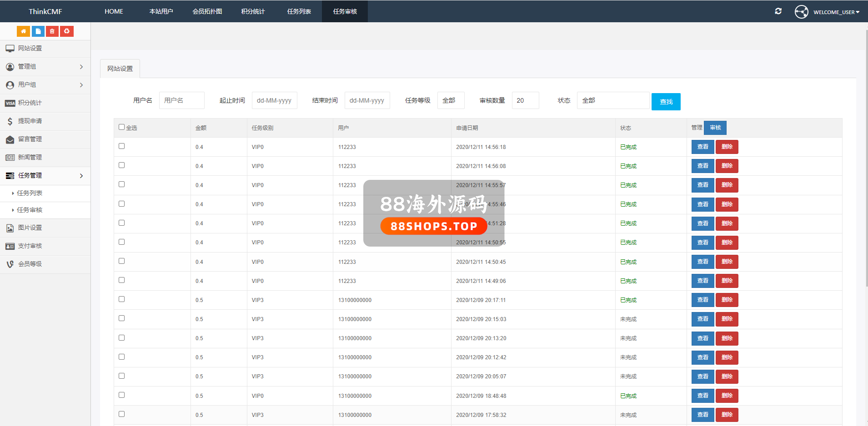Open 提现申请 with the dollar icon
This screenshot has height=426, width=868.
point(30,121)
